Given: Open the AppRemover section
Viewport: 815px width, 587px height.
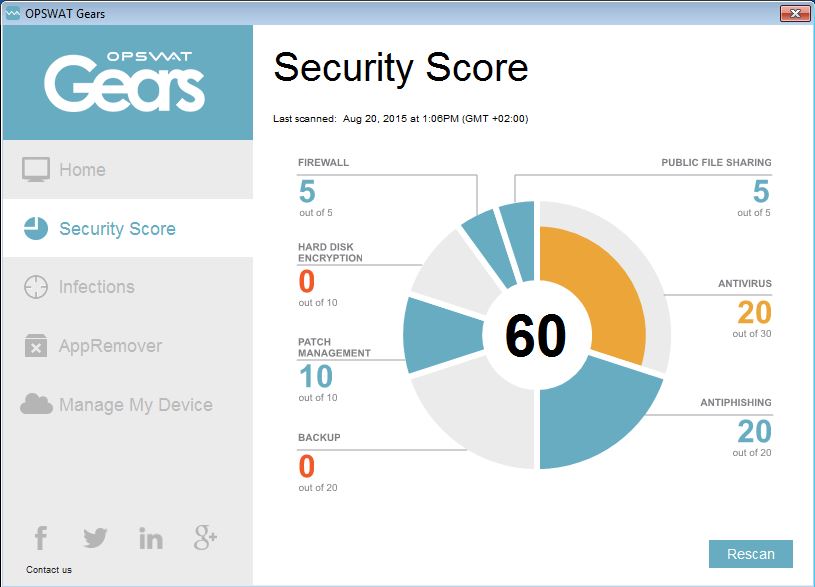Looking at the screenshot, I should (x=127, y=346).
